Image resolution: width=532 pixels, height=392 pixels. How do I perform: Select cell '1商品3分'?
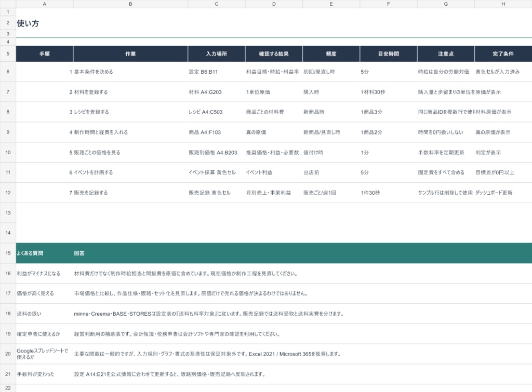(389, 112)
